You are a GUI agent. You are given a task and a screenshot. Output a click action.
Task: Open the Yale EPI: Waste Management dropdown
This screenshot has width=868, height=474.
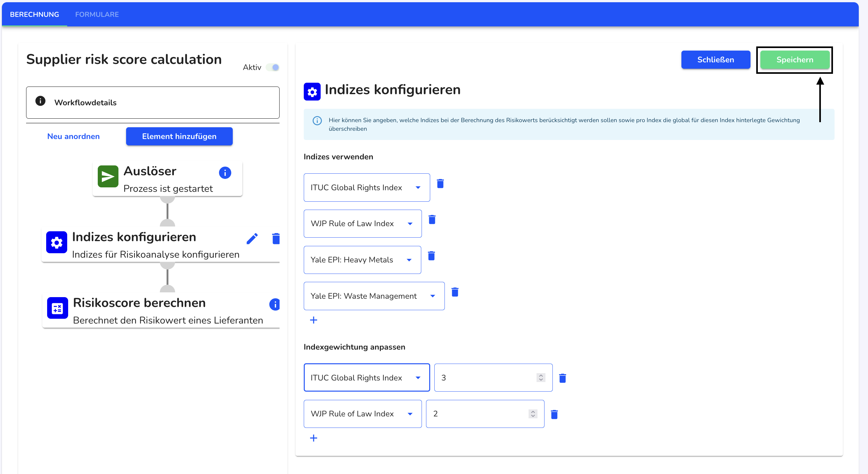coord(374,296)
